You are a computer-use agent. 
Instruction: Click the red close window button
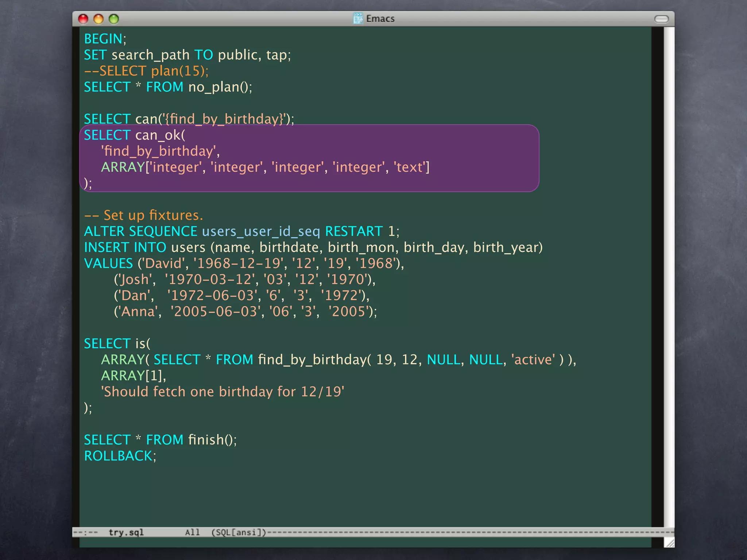[84, 19]
